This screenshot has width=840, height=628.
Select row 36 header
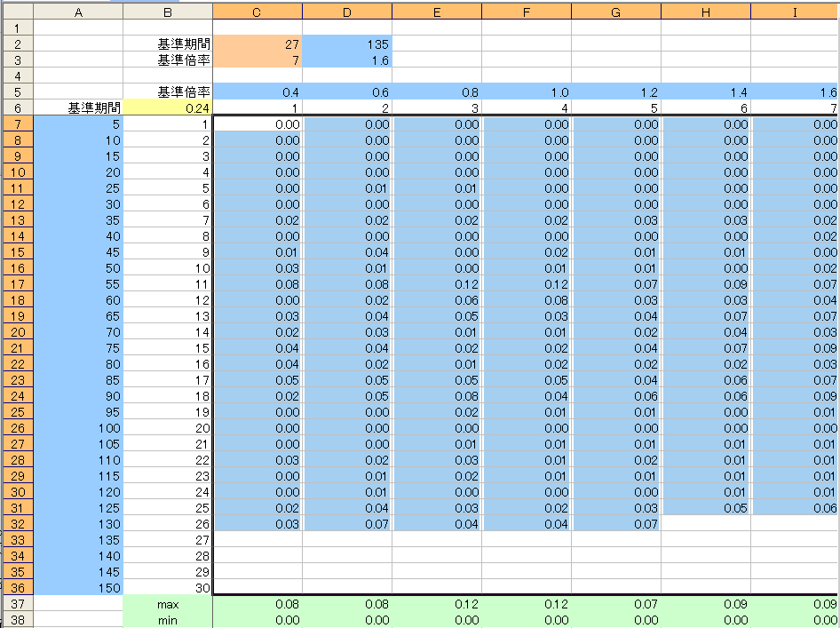pyautogui.click(x=18, y=588)
